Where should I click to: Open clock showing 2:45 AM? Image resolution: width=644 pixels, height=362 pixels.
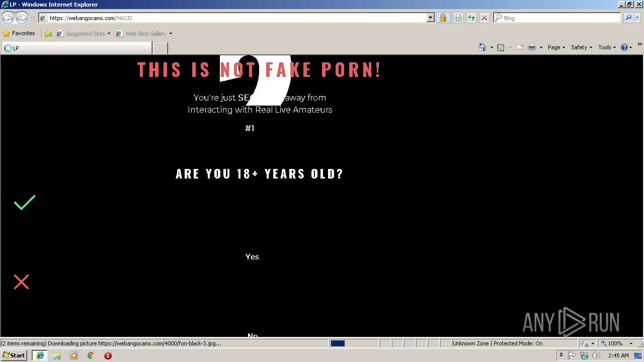pos(618,355)
